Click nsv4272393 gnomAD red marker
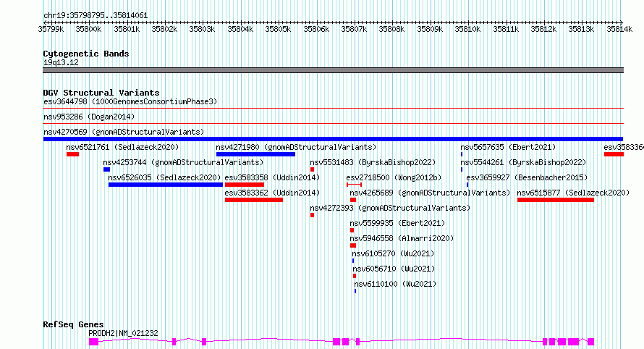The image size is (644, 349). coord(312,215)
